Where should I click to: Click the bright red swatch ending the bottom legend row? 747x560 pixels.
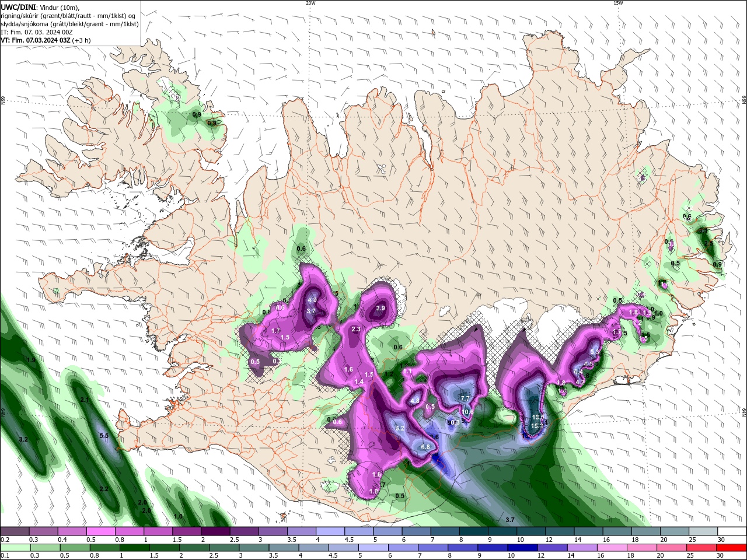pyautogui.click(x=732, y=548)
